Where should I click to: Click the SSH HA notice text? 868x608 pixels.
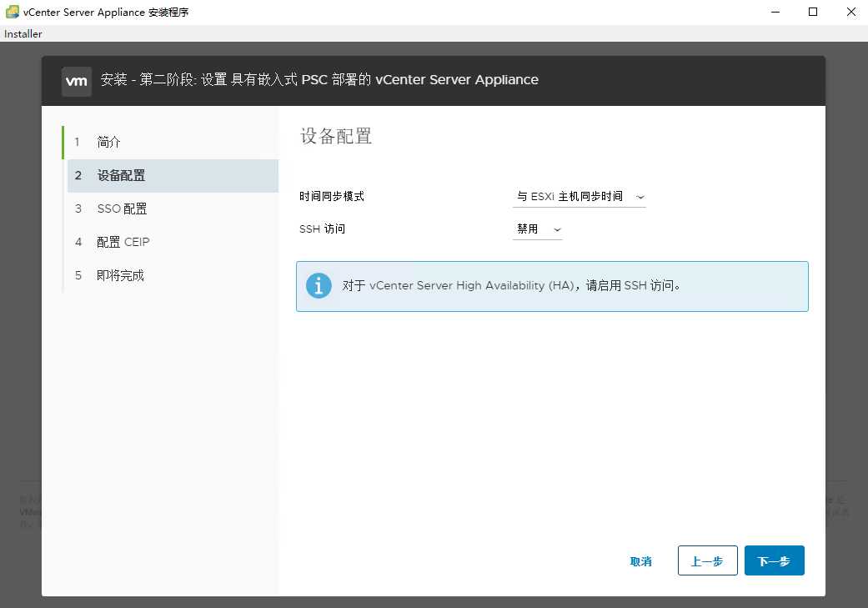click(x=512, y=286)
